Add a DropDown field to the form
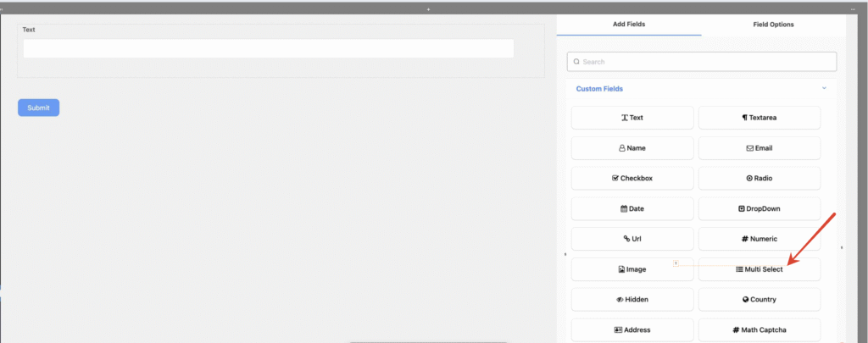Image resolution: width=868 pixels, height=343 pixels. 759,208
